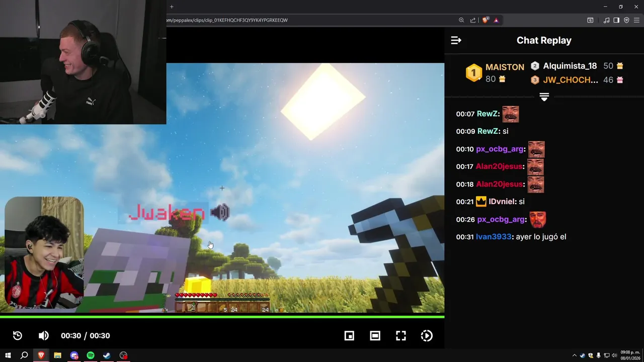This screenshot has width=644, height=362.
Task: Open OBS Studio from the taskbar
Action: (x=123, y=355)
